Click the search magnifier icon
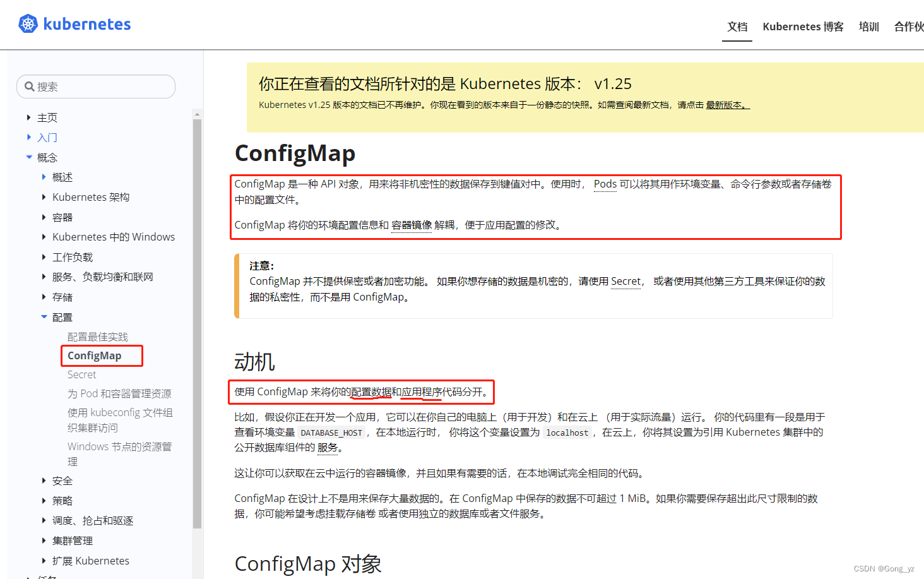 point(29,86)
